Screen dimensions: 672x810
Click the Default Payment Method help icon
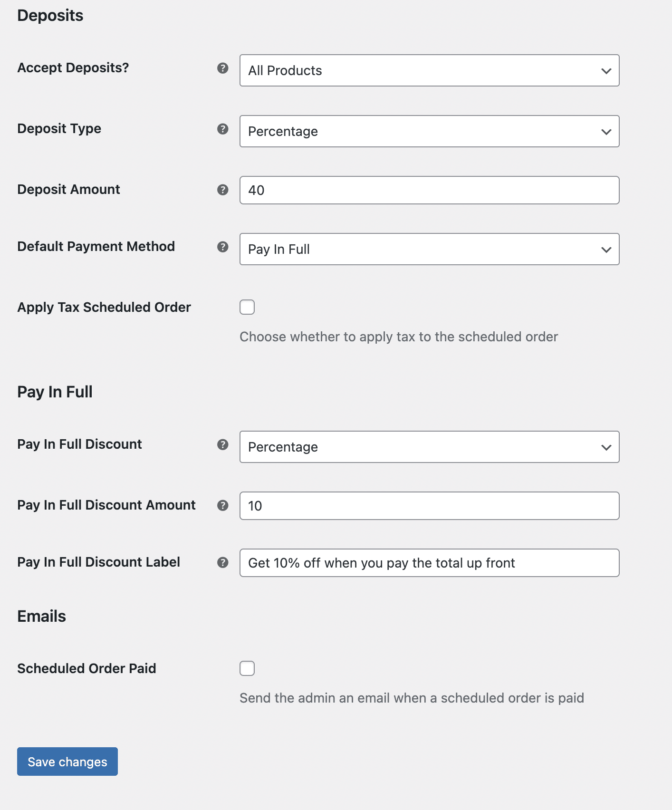223,247
